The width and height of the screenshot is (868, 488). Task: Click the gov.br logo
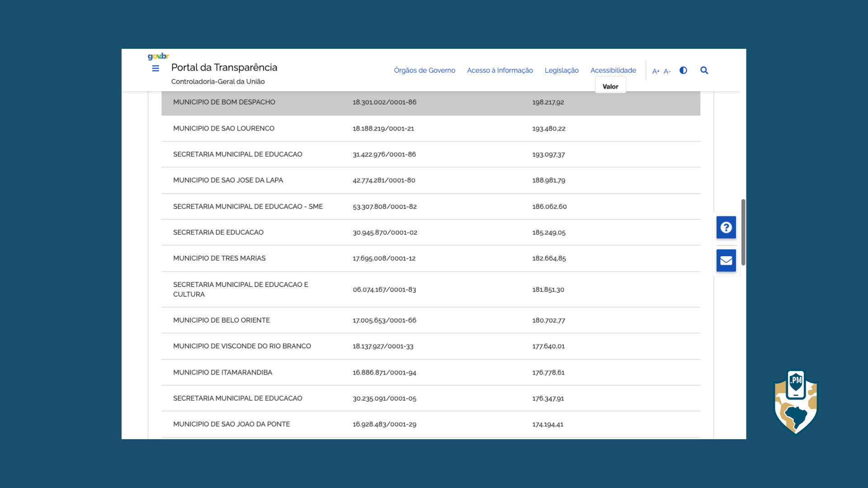(158, 56)
